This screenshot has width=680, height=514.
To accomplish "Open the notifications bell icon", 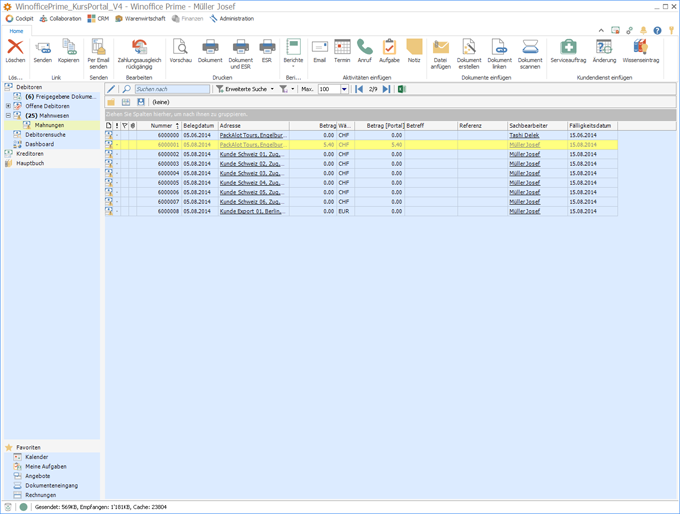I will coord(644,30).
